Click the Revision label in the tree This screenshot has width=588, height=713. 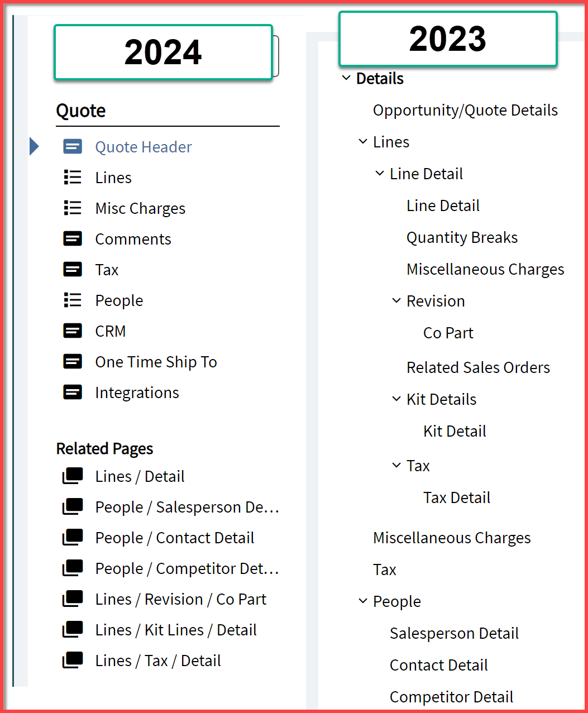point(436,302)
